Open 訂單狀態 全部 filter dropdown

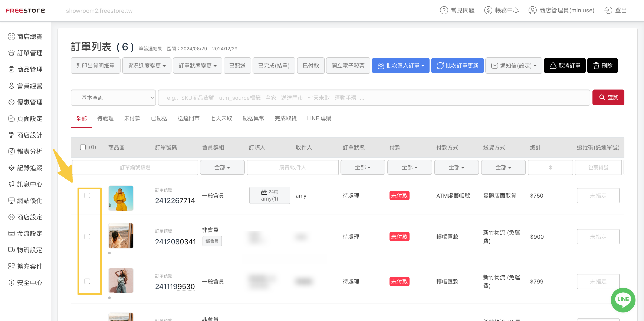click(x=363, y=167)
